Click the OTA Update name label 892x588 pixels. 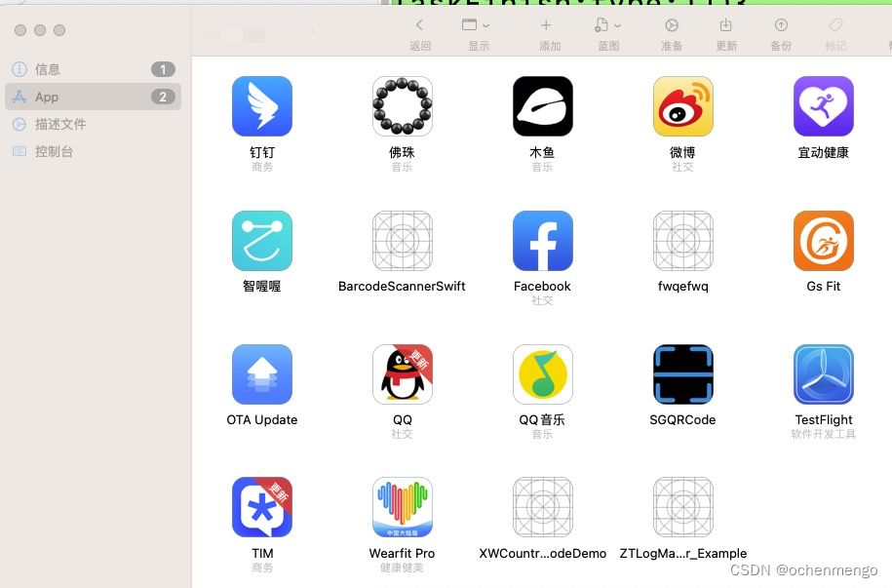pyautogui.click(x=262, y=420)
